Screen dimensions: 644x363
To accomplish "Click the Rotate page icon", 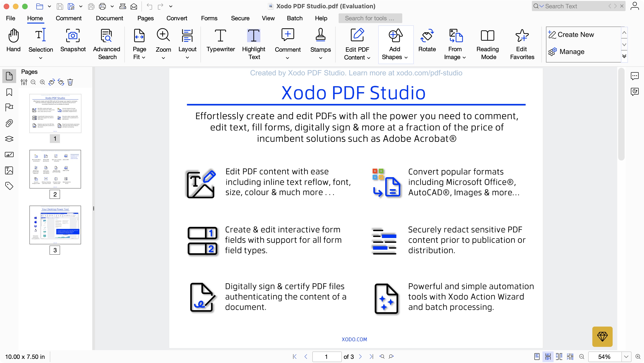I will (427, 36).
